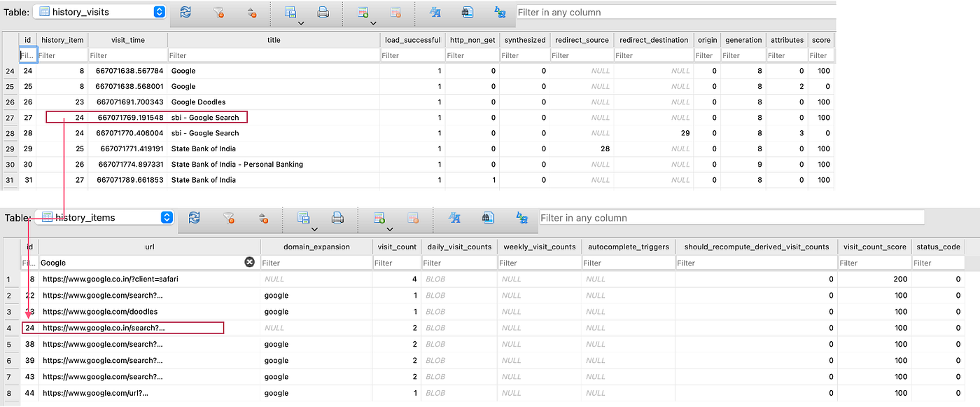Sort history_visits by visit_time column header
Screen dimensions: 980x407
coord(127,40)
